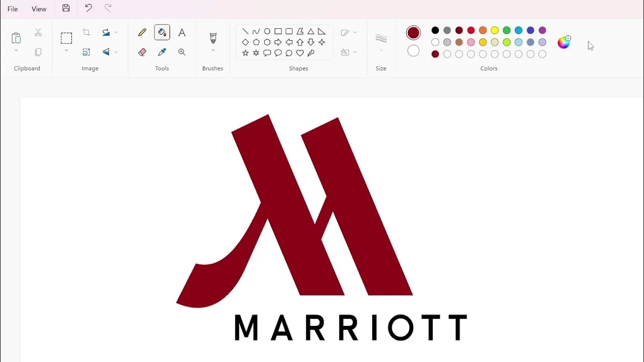Pick the Four-point star shape
The width and height of the screenshot is (644, 362).
322,42
